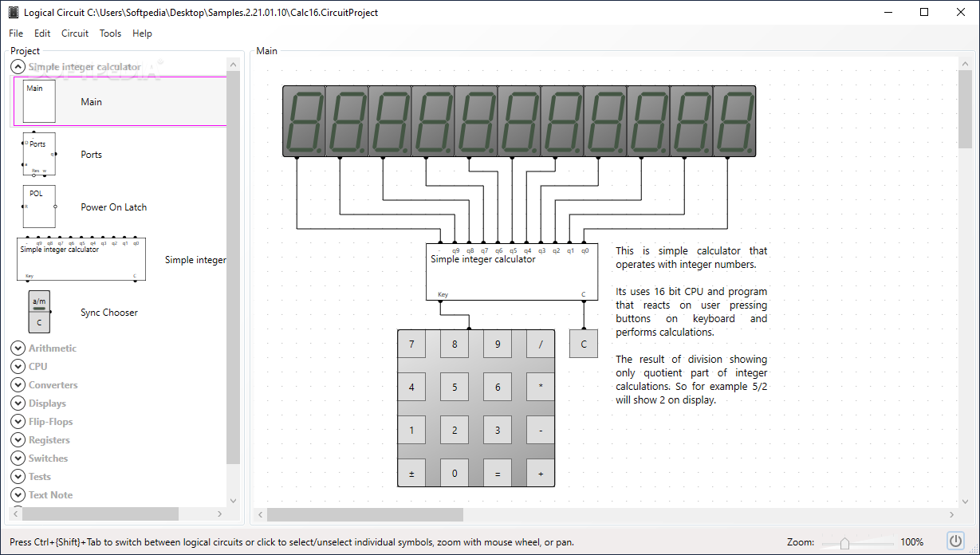The width and height of the screenshot is (980, 555).
Task: Click the Ports label in Project list
Action: [x=92, y=155]
